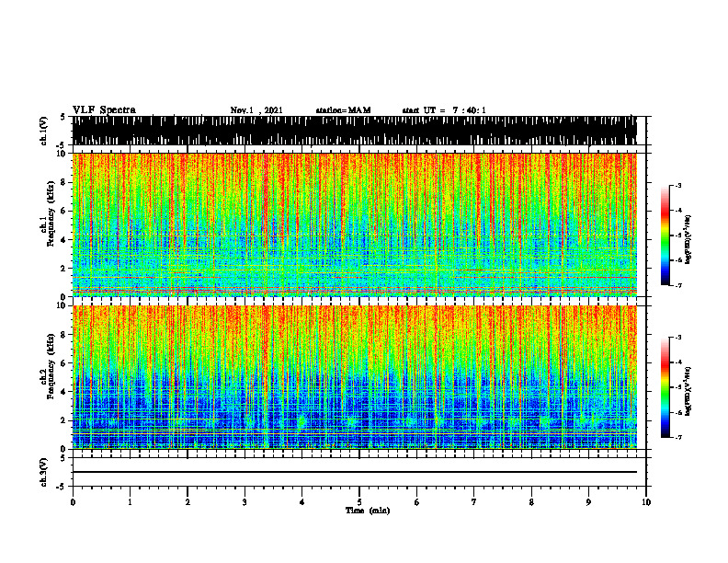The width and height of the screenshot is (728, 563).
Task: Click the "VLF Spectra" plot title
Action: 105,110
